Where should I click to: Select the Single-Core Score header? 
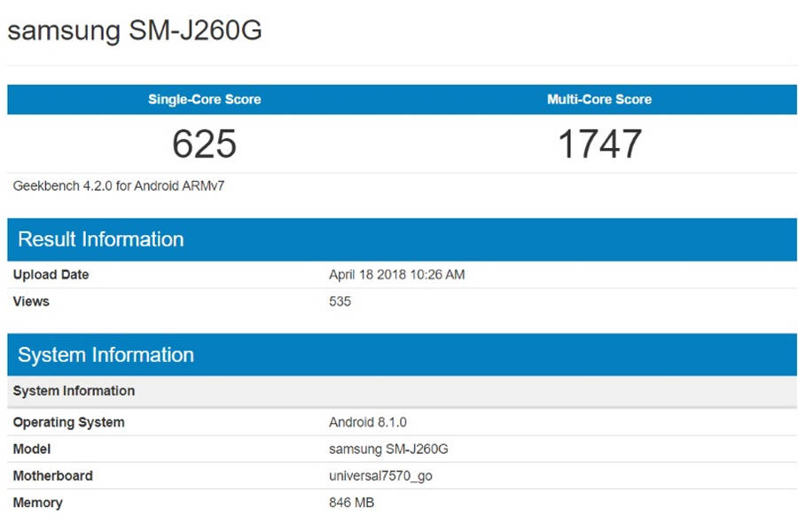click(204, 99)
